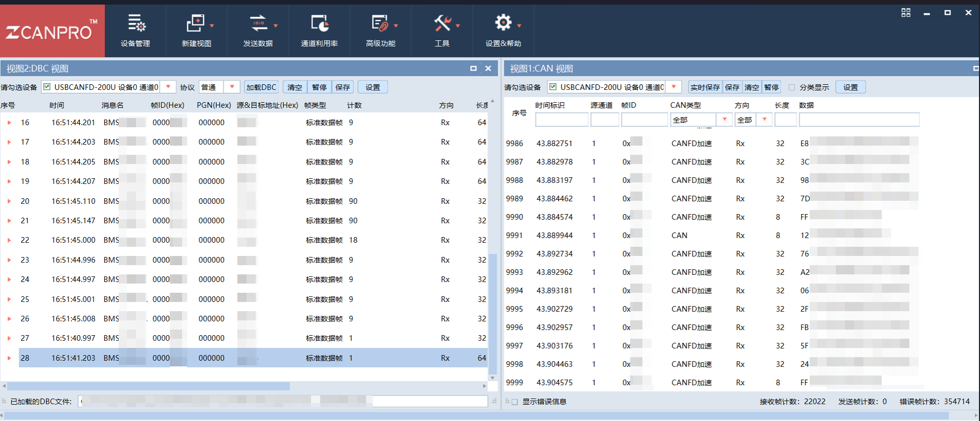Maximize the 视图2:DBC 视图 panel
This screenshot has height=421, width=980.
(x=473, y=68)
